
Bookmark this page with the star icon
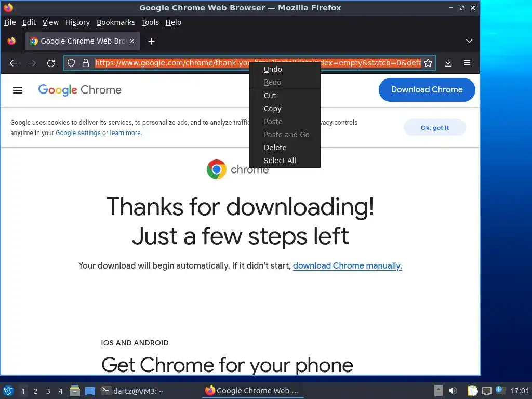428,63
